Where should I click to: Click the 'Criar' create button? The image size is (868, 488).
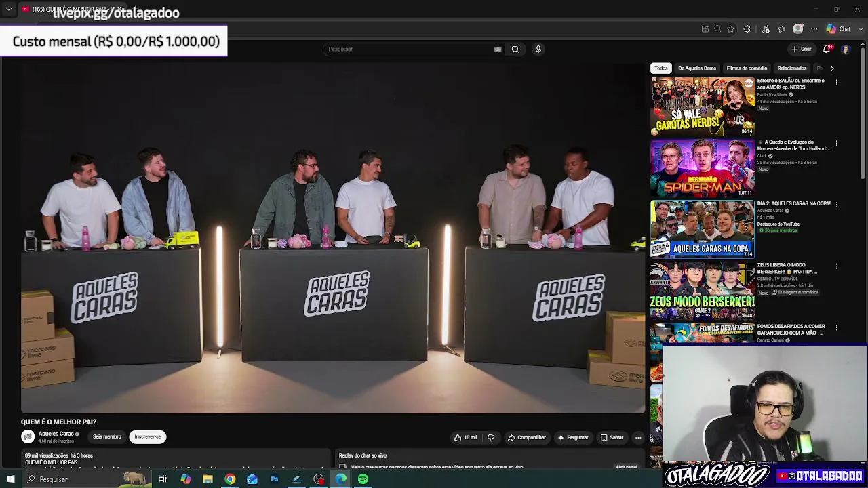802,49
